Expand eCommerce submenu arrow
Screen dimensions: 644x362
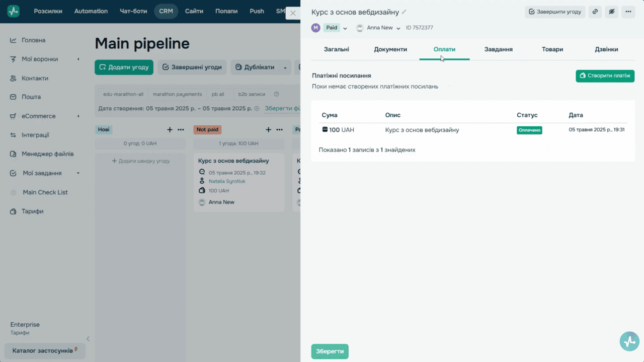coord(78,116)
